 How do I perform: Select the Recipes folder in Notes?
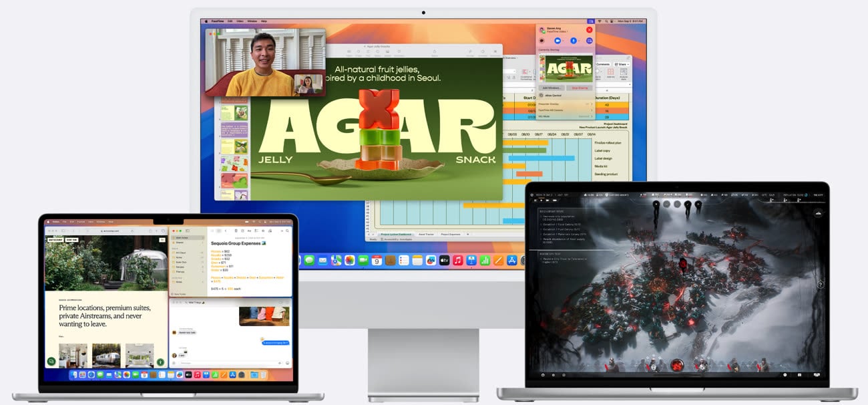[188, 267]
